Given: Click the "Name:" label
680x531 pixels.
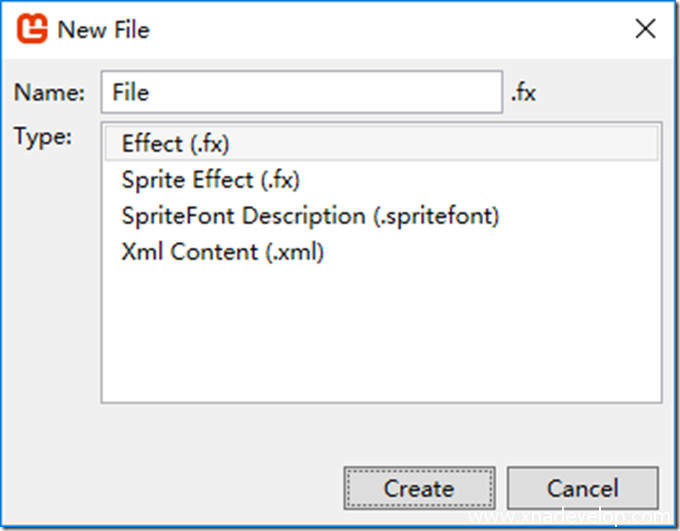Looking at the screenshot, I should [50, 93].
